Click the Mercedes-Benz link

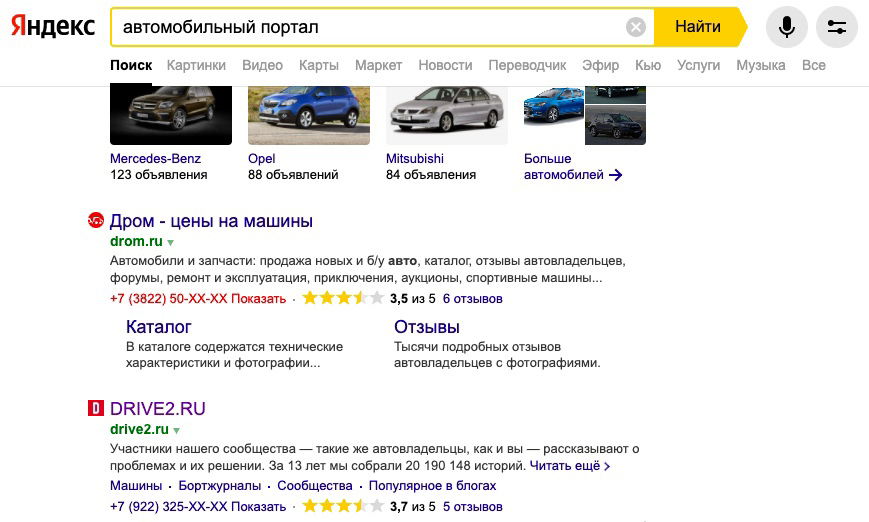155,158
